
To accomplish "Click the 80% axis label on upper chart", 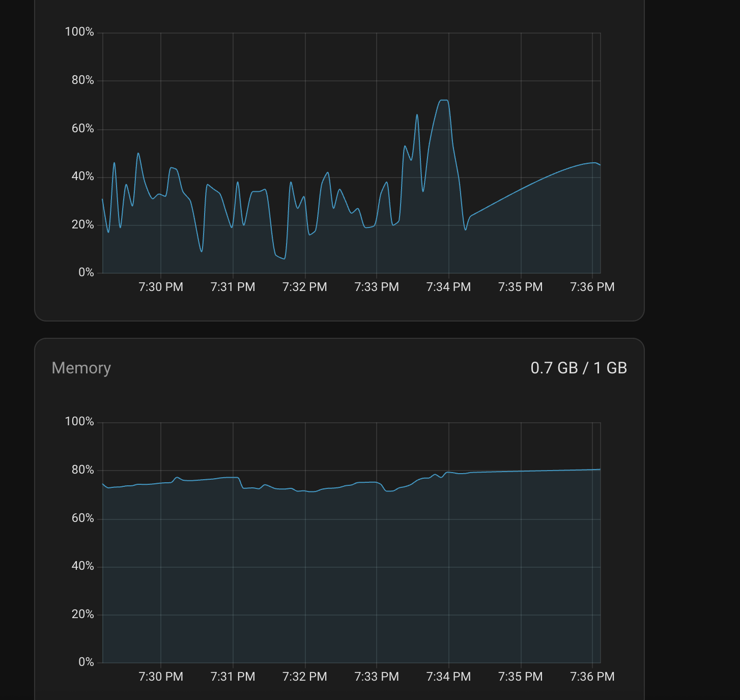I will point(83,80).
